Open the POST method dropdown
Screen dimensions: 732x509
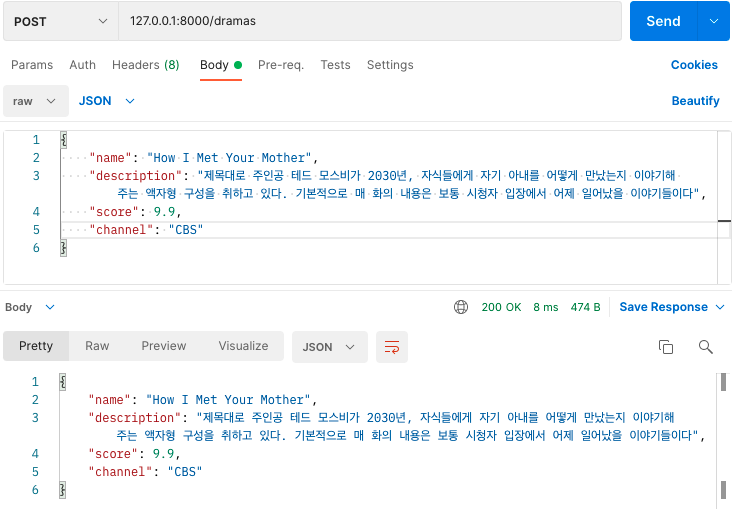[61, 21]
